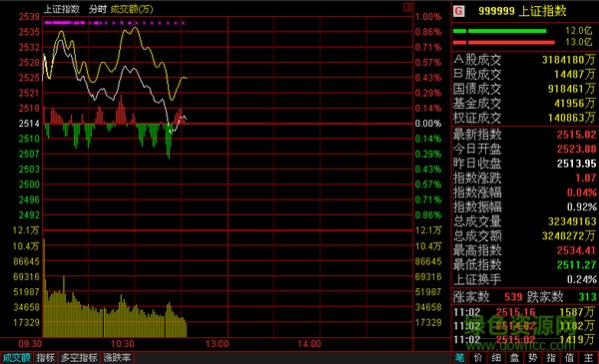The height and width of the screenshot is (364, 599).
Task: Click the 最高指数 value 2534.41
Action: point(576,250)
